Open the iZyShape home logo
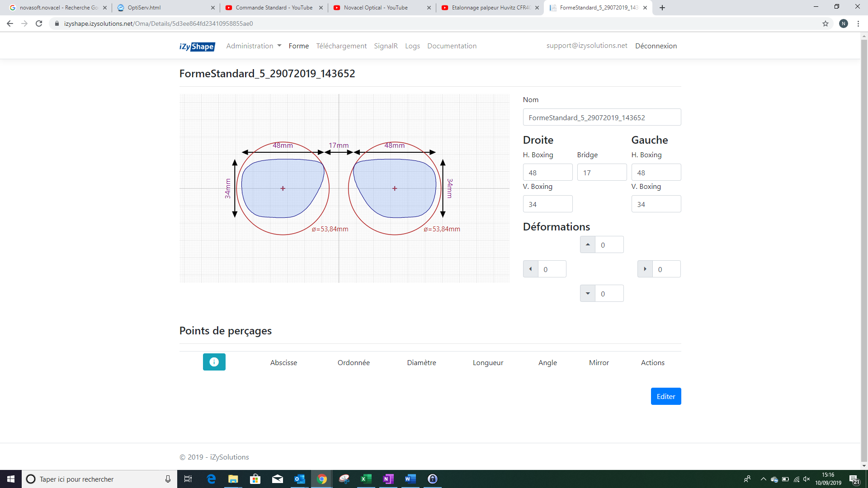Screen dimensions: 868x488 (x=196, y=46)
